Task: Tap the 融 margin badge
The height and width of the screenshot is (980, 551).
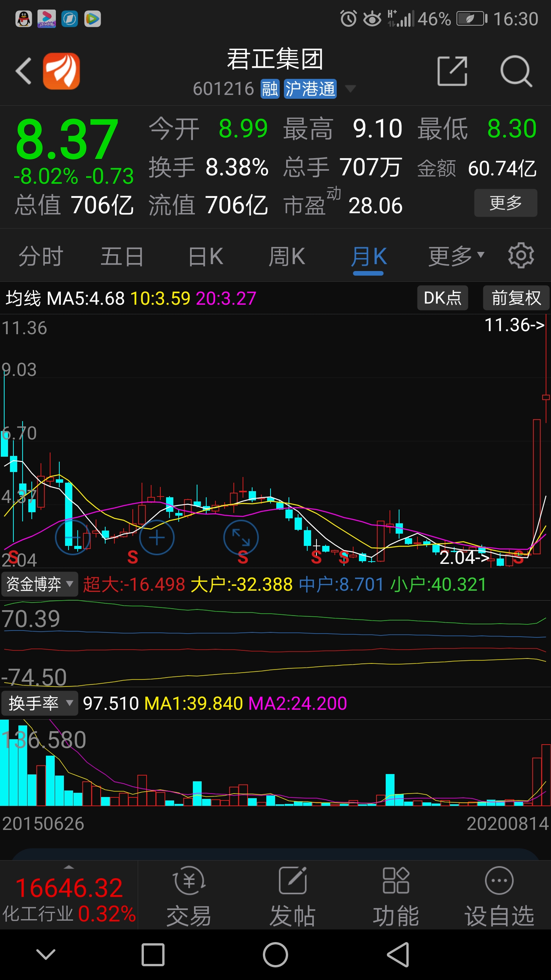Action: point(270,89)
